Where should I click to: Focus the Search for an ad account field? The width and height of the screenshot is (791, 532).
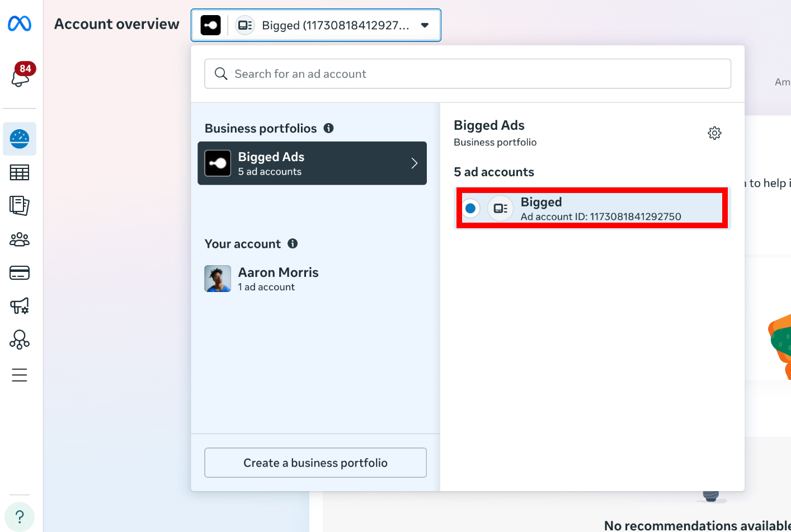pyautogui.click(x=468, y=74)
